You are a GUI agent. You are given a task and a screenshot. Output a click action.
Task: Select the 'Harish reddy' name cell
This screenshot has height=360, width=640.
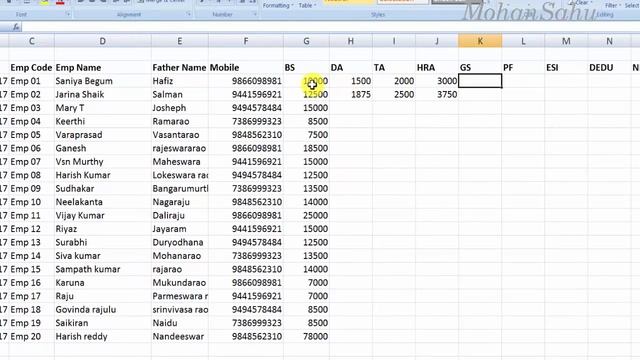click(x=102, y=336)
